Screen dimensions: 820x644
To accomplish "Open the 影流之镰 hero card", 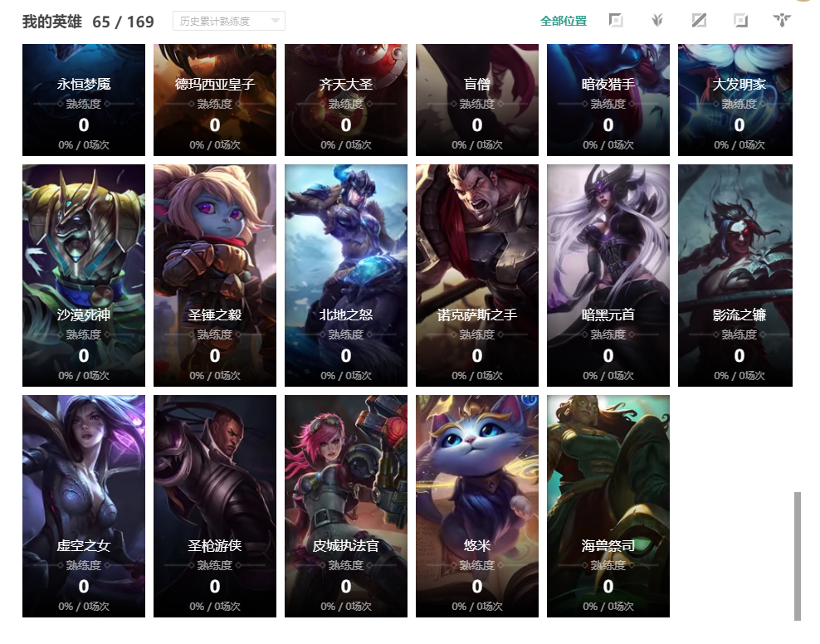I will point(735,276).
